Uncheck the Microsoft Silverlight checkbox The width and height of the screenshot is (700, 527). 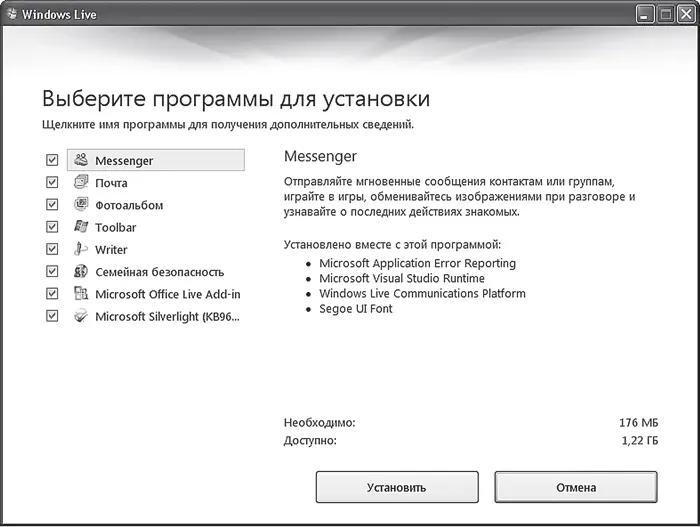tap(52, 316)
